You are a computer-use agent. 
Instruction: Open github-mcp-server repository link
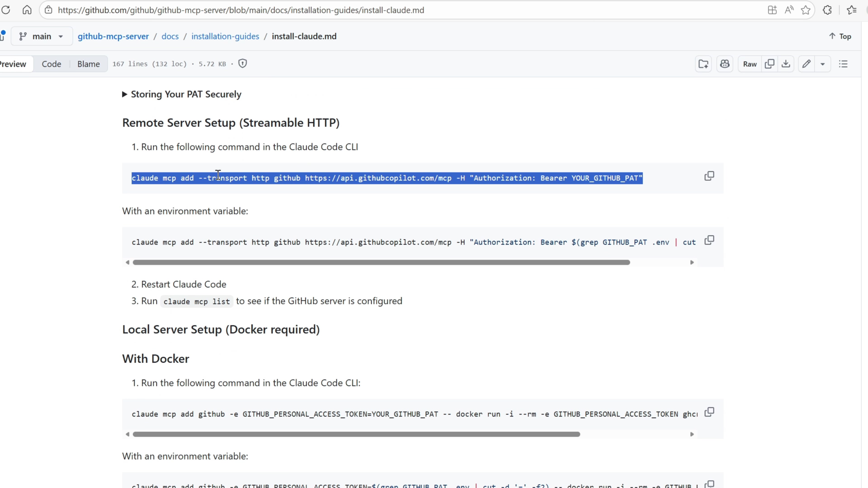click(x=113, y=36)
